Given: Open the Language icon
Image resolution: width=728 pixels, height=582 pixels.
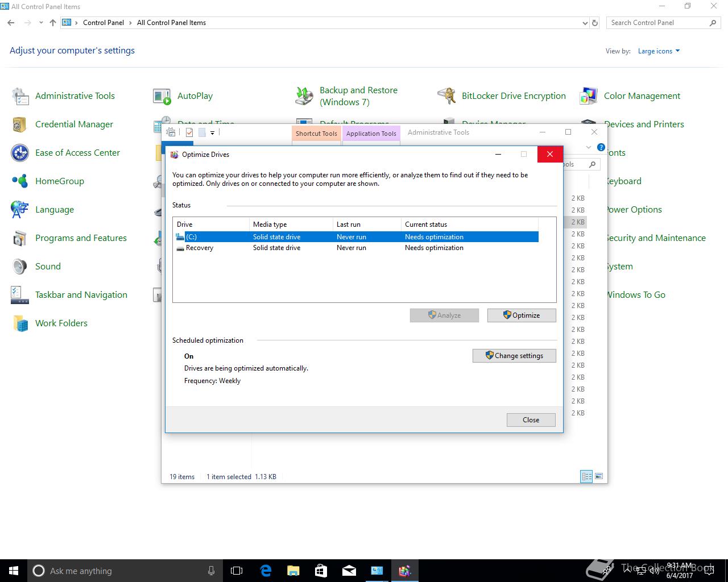Looking at the screenshot, I should (x=20, y=210).
